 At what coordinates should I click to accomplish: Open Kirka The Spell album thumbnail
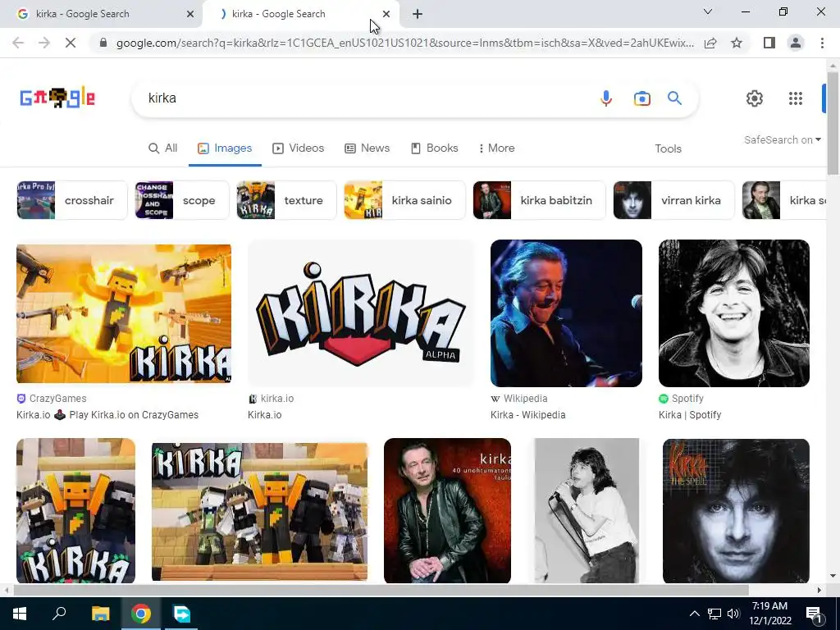736,510
